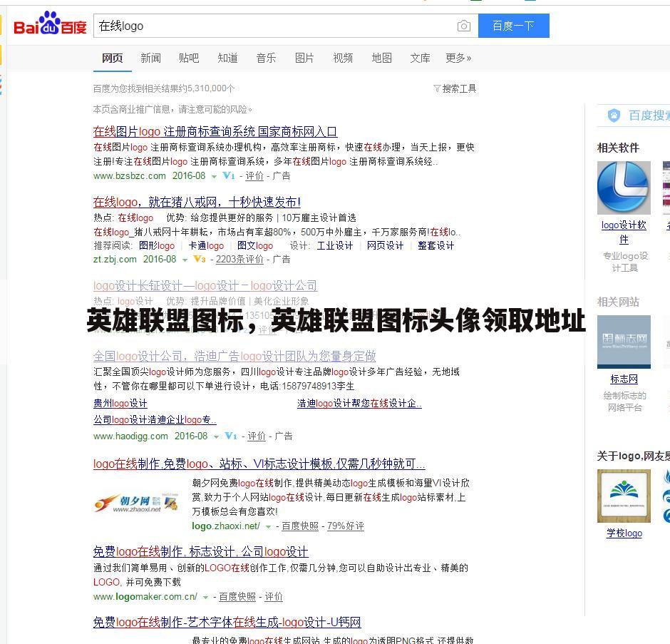The width and height of the screenshot is (670, 644).
Task: Click the V3 badge for zt.zbj.com
Action: pyautogui.click(x=199, y=259)
